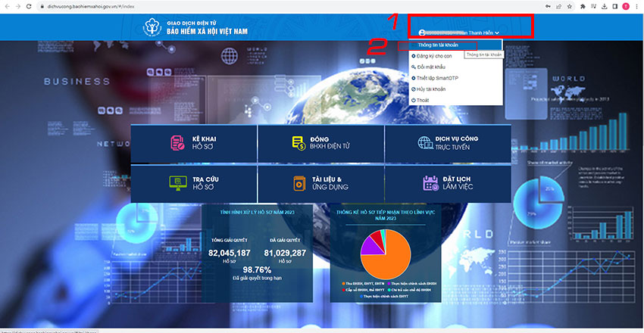The image size is (644, 333).
Task: Click the Tổng giải quyết label
Action: tap(229, 240)
